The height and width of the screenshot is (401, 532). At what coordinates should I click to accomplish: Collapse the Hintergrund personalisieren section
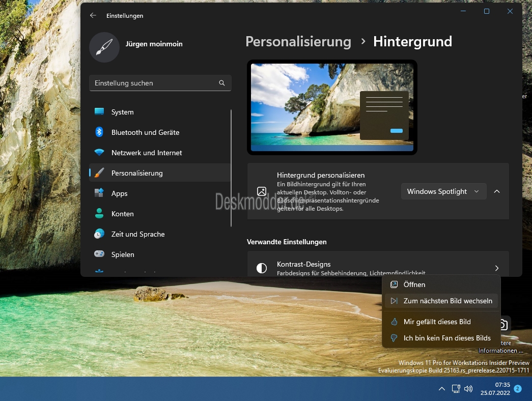pos(497,191)
